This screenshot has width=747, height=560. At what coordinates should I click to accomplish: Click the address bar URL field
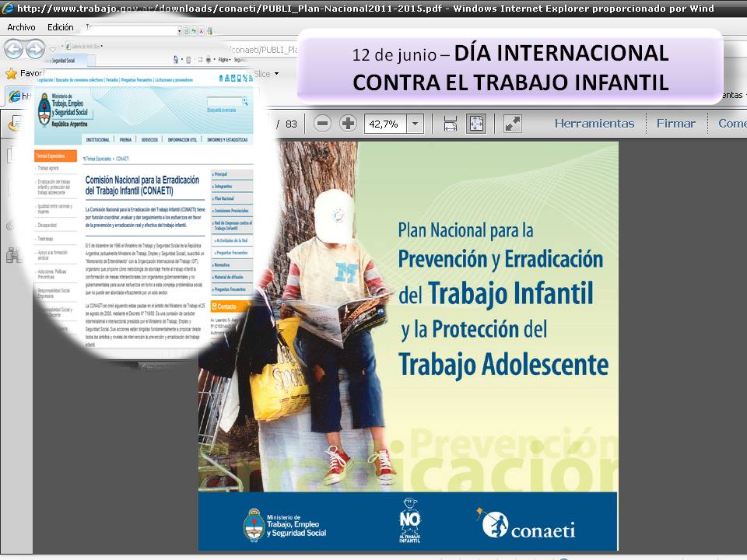click(x=265, y=50)
